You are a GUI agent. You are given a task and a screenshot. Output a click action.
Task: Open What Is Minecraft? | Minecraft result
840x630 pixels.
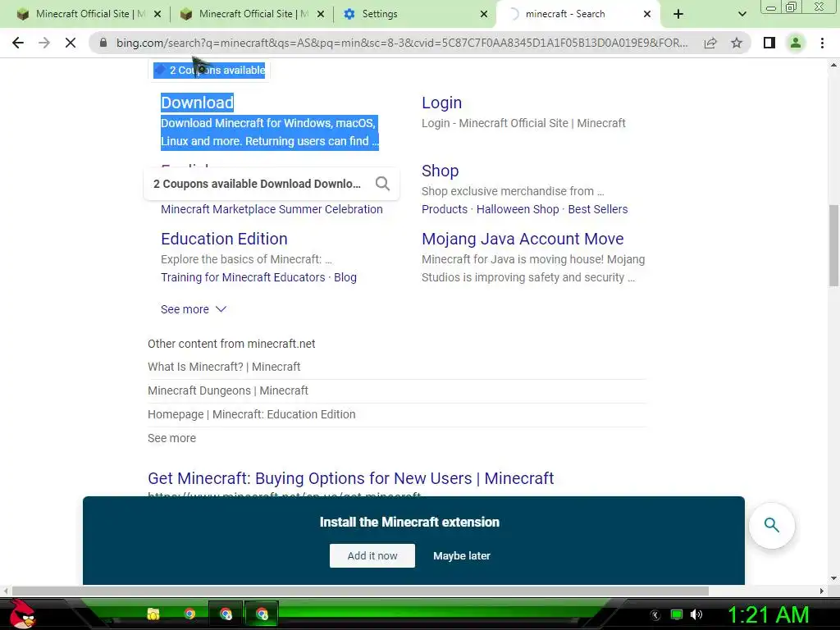click(x=224, y=367)
